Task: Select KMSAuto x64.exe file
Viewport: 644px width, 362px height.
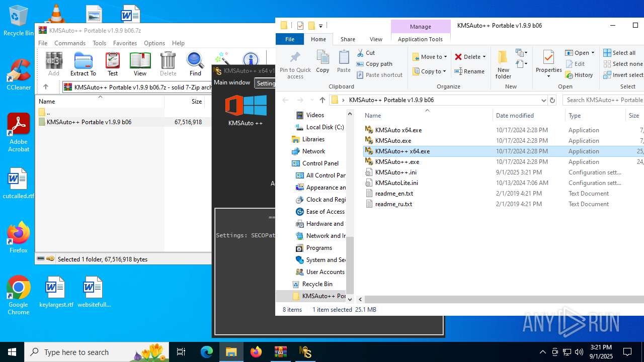Action: tap(398, 130)
